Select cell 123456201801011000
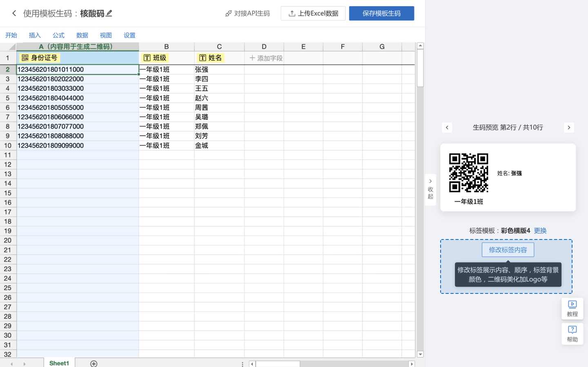 (x=78, y=69)
